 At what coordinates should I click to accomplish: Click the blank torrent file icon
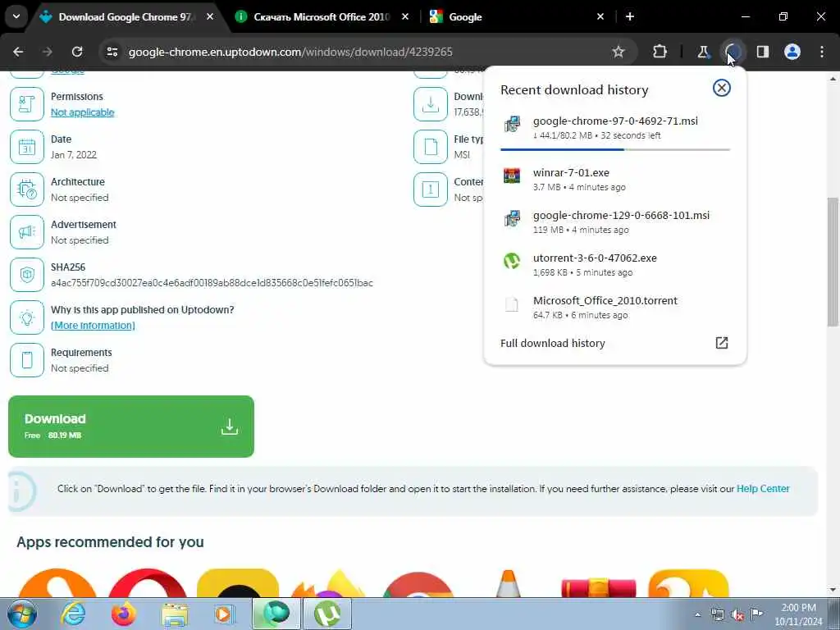pos(512,304)
